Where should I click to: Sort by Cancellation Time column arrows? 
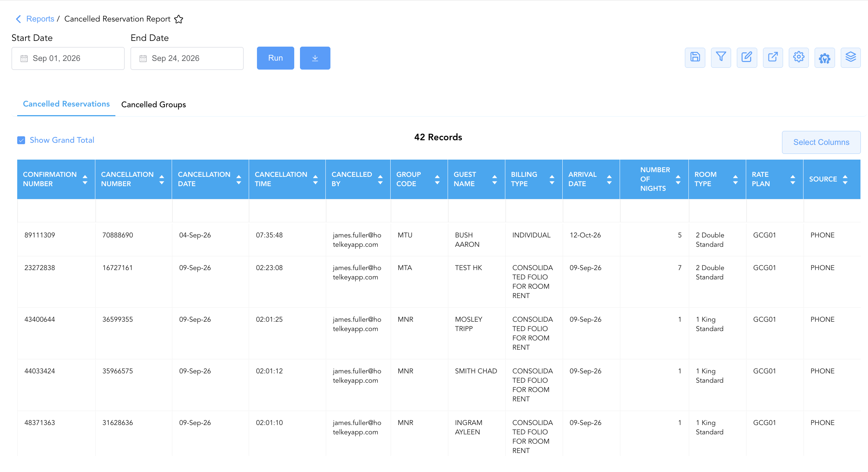315,179
